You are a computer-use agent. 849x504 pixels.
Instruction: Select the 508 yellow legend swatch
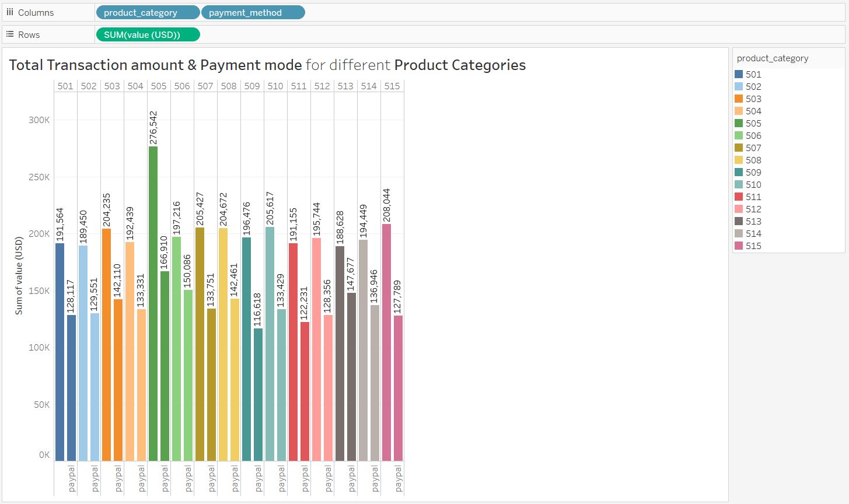(x=739, y=160)
